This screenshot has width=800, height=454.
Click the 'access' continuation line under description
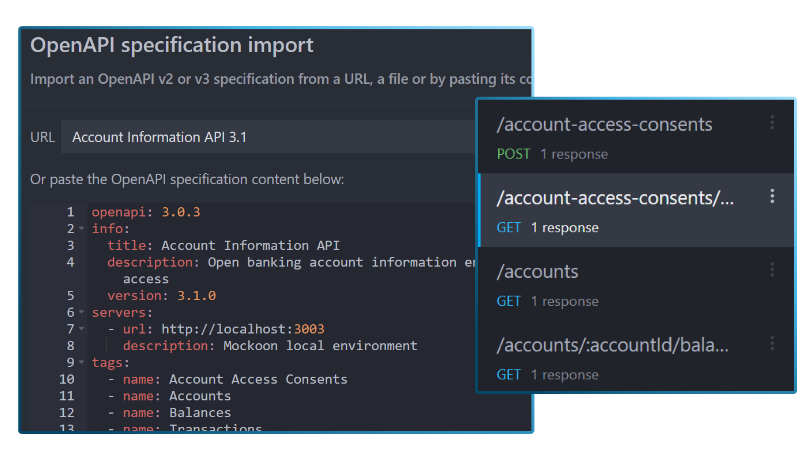[145, 279]
